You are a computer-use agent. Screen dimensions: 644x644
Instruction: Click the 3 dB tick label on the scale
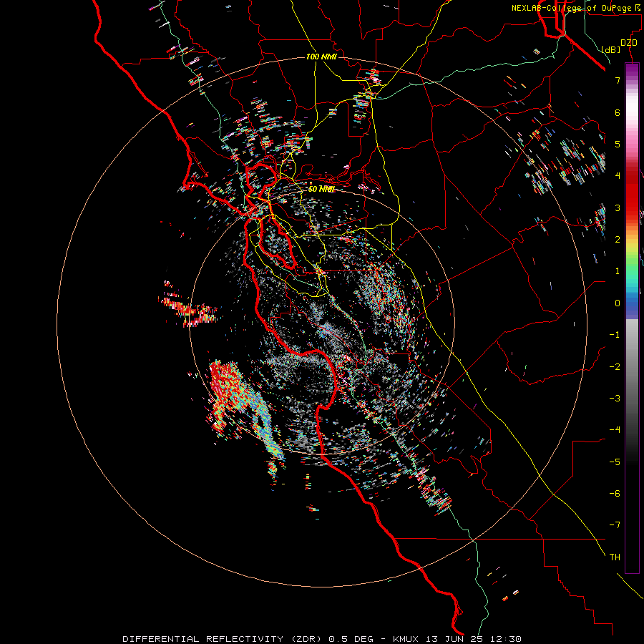click(618, 208)
